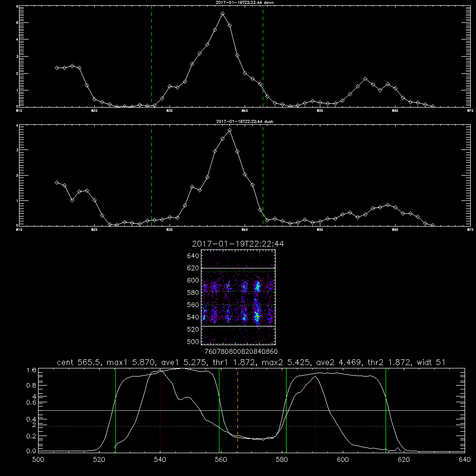Click the '560' x-axis label of bottom plot
Screen dimensions: 476x476
pos(221,460)
